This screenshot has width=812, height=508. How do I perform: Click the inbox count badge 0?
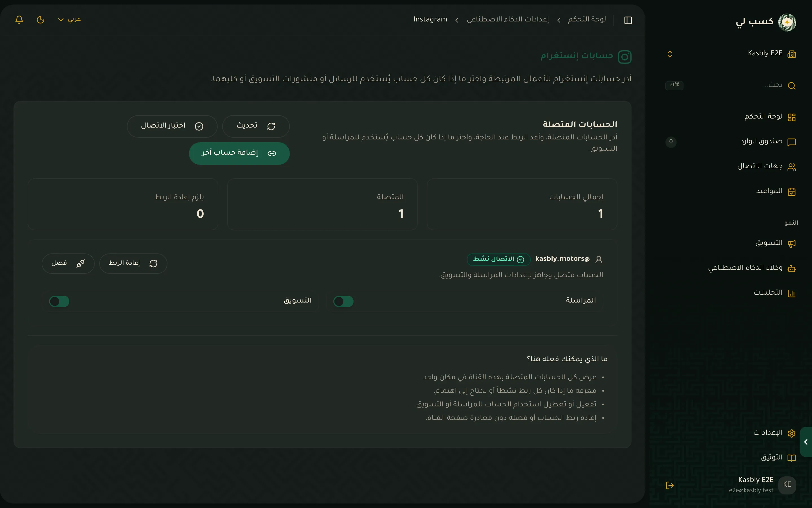point(671,142)
